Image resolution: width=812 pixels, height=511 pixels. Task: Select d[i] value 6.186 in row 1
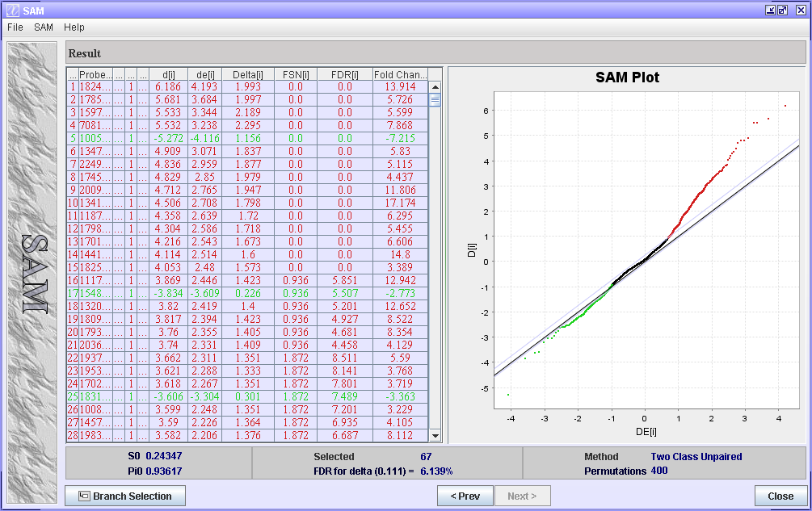point(168,87)
